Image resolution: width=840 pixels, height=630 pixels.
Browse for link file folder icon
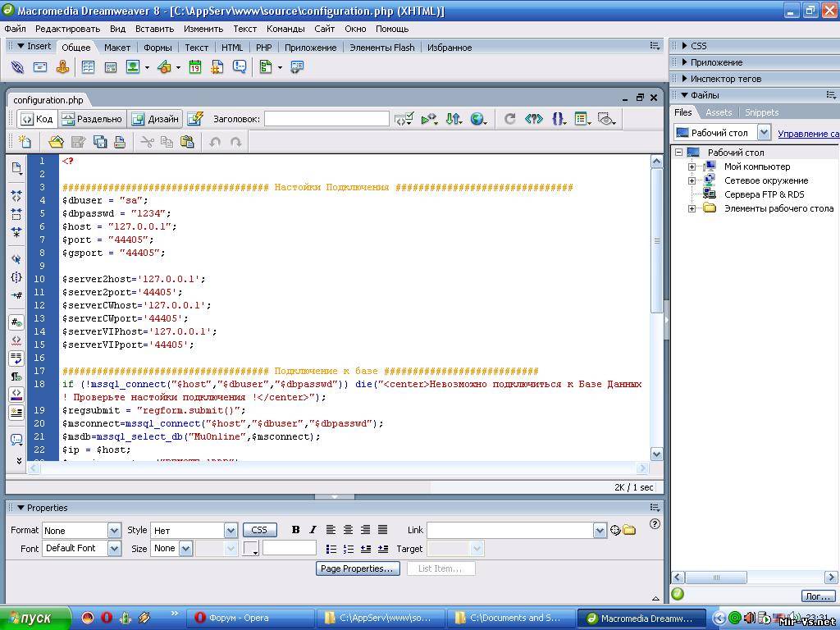[x=629, y=531]
